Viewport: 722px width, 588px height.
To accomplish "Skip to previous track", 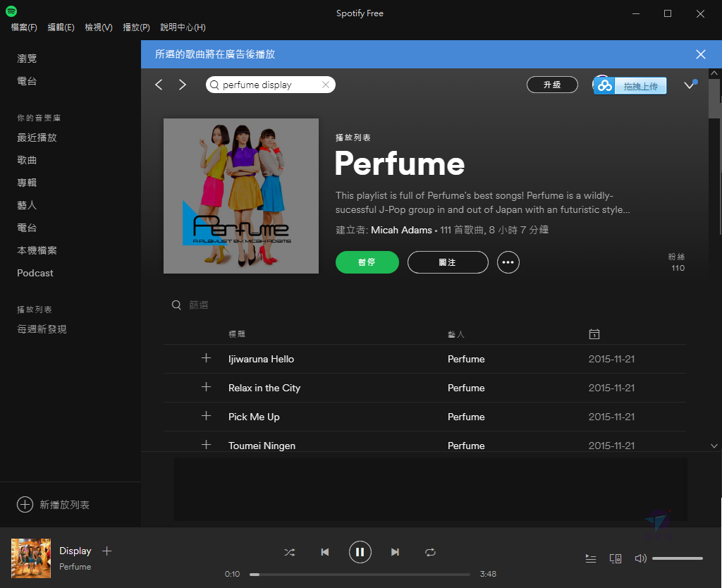I will point(324,552).
